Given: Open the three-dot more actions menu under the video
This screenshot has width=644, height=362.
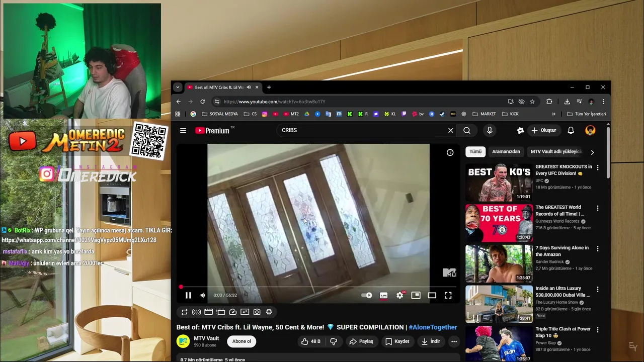Looking at the screenshot, I should pos(454,341).
